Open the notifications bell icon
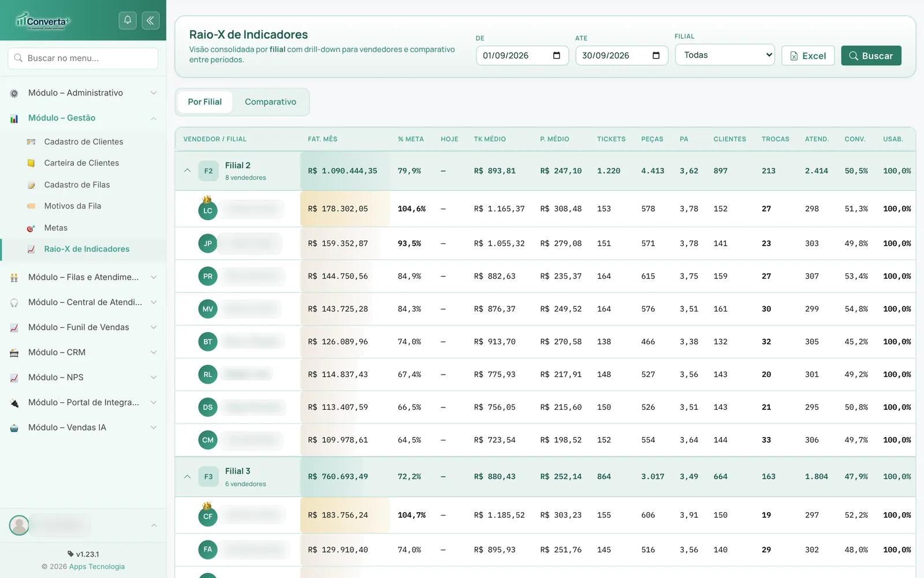Screen dimensions: 924x578 tap(128, 20)
